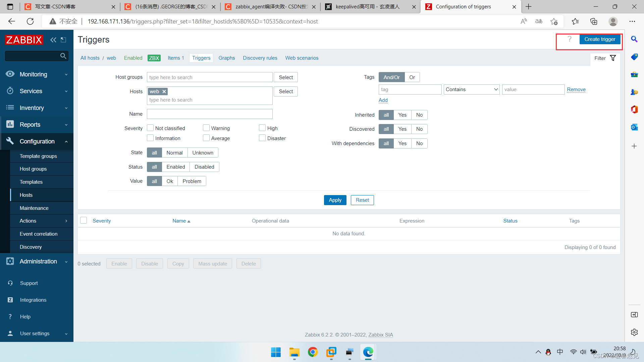Viewport: 644px width, 362px height.
Task: Click the Zabbix logo icon
Action: pyautogui.click(x=24, y=40)
